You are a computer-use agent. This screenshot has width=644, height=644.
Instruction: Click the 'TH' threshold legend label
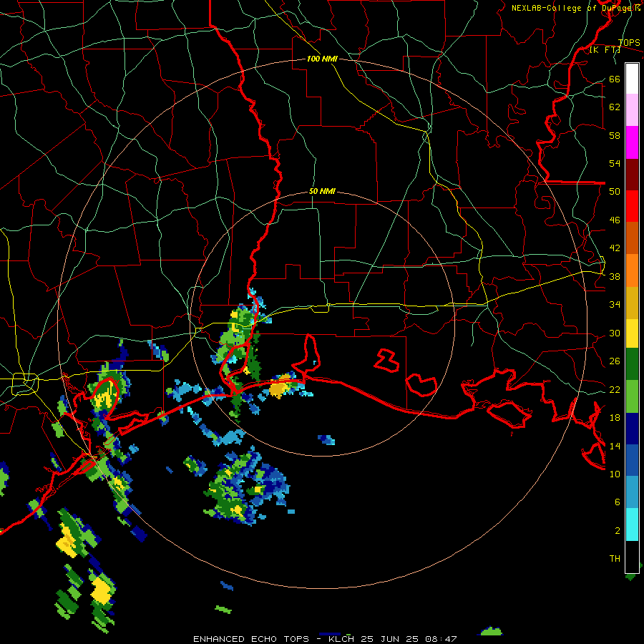pos(615,559)
